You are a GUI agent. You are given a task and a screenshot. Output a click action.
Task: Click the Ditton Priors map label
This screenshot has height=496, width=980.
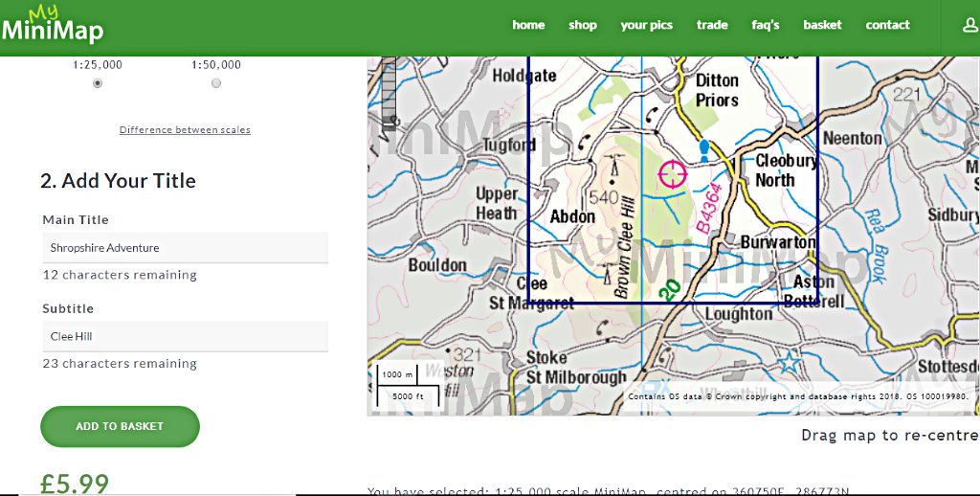click(x=717, y=90)
